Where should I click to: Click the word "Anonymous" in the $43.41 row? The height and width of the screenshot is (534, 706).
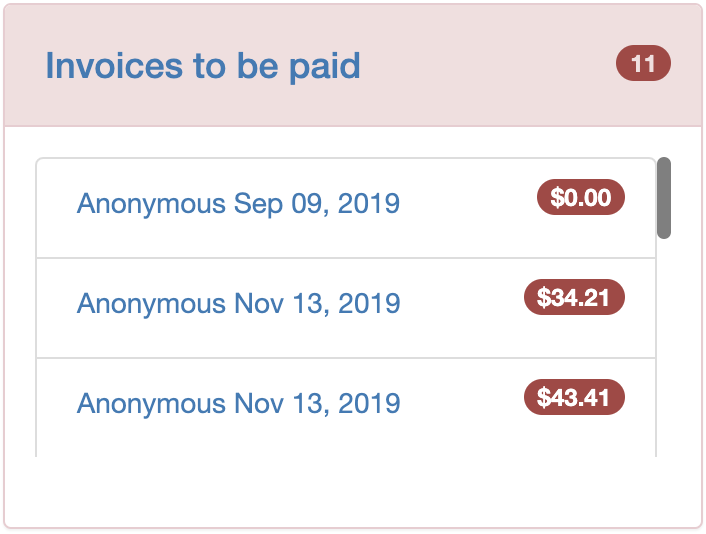click(151, 403)
